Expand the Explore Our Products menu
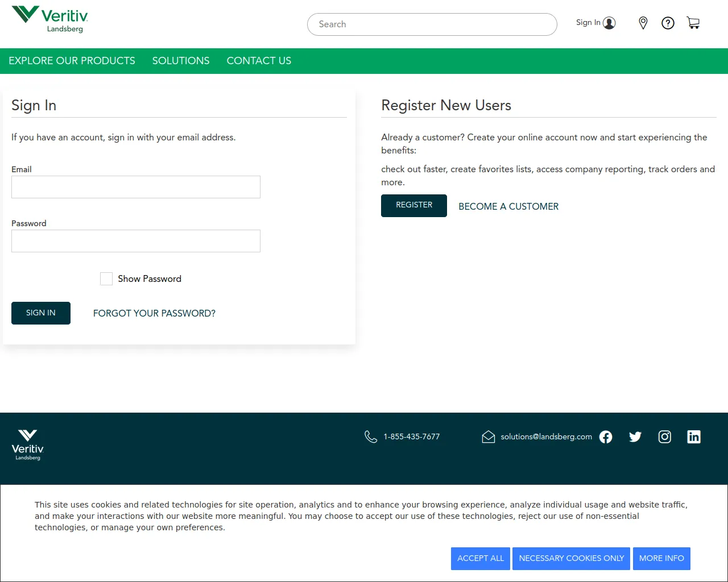Screen dimensions: 728x582 [72, 61]
